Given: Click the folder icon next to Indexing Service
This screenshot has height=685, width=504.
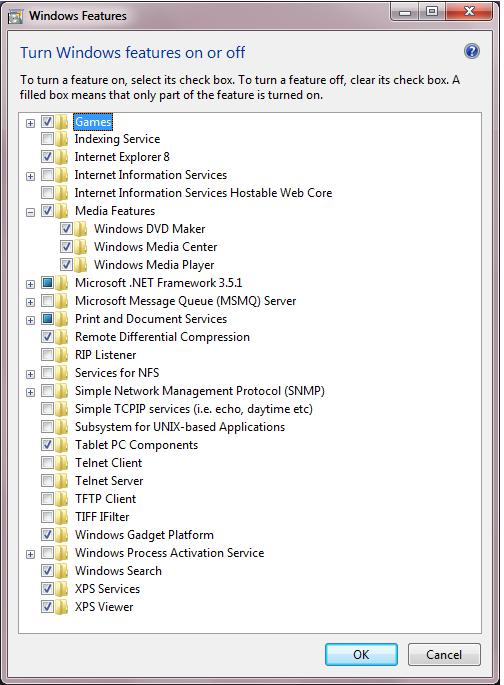Looking at the screenshot, I should pyautogui.click(x=62, y=139).
